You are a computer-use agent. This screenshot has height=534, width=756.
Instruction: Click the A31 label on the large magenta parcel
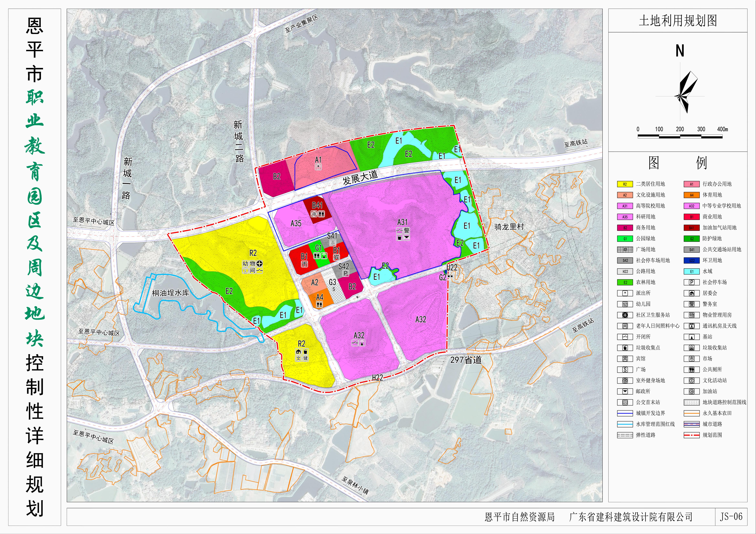[x=402, y=222]
